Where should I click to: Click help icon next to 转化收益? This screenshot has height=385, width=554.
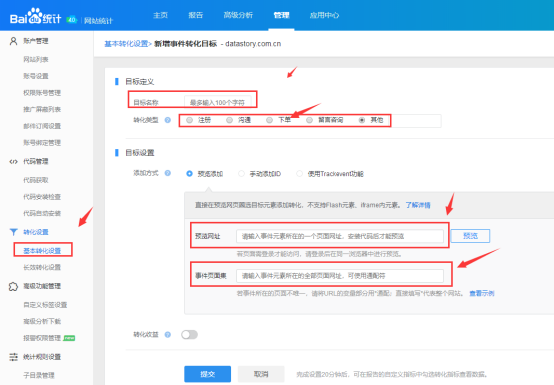coord(168,334)
